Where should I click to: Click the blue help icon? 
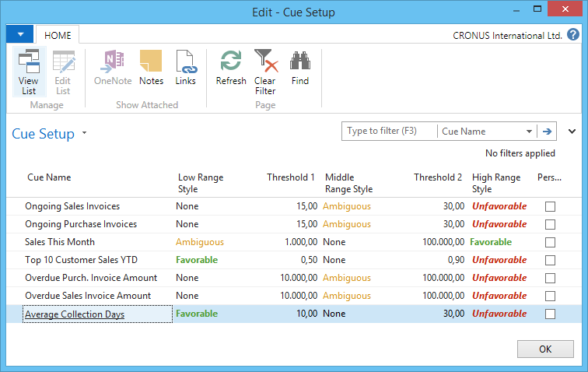click(x=572, y=35)
